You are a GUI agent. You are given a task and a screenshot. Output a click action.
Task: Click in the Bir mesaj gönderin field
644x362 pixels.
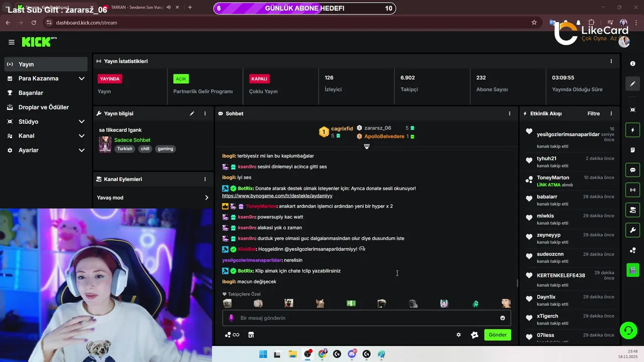click(367, 318)
